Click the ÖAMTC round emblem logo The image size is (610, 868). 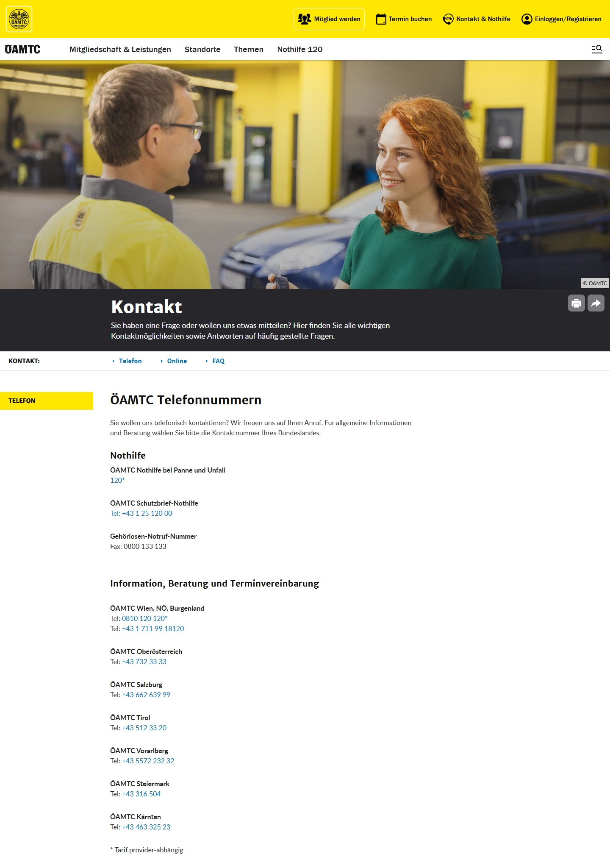pyautogui.click(x=19, y=19)
